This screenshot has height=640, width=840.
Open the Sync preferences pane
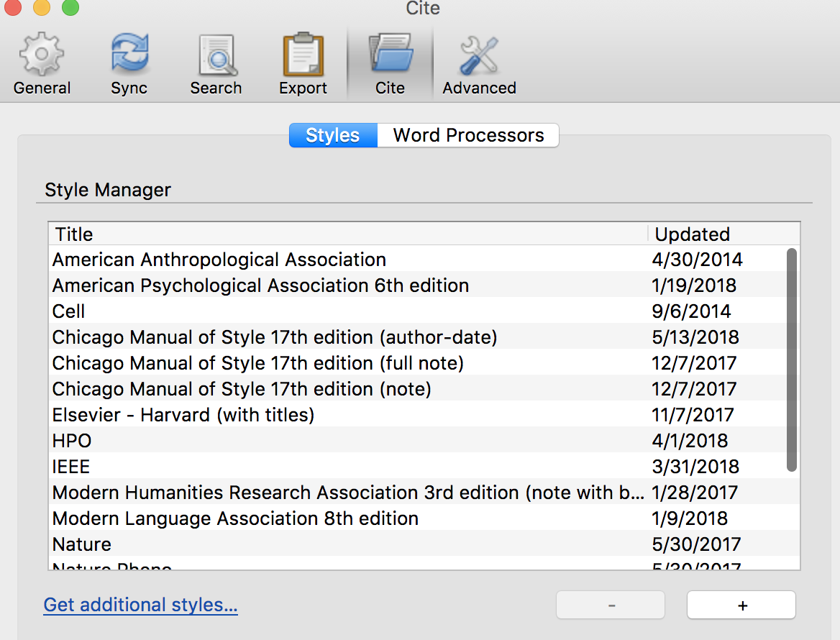click(129, 64)
